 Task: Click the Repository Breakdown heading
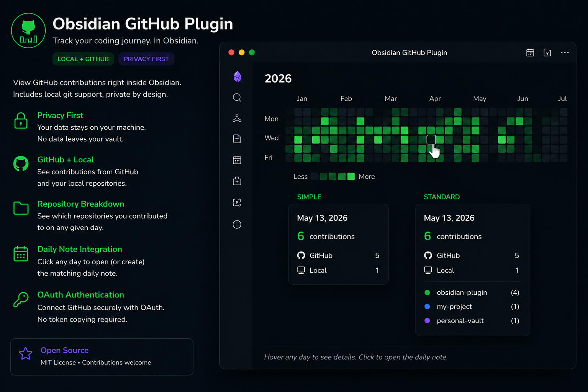[81, 204]
